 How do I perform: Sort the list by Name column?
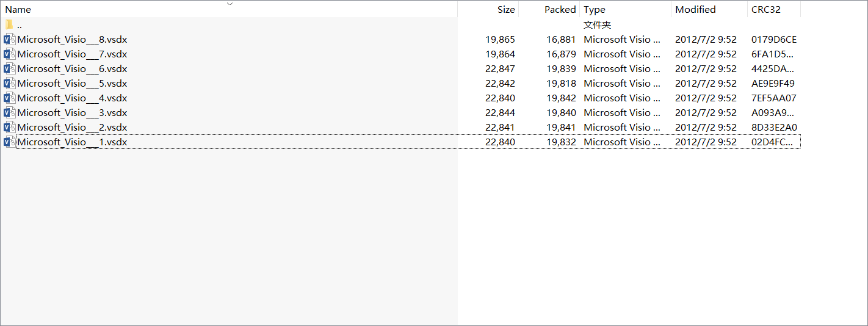18,10
